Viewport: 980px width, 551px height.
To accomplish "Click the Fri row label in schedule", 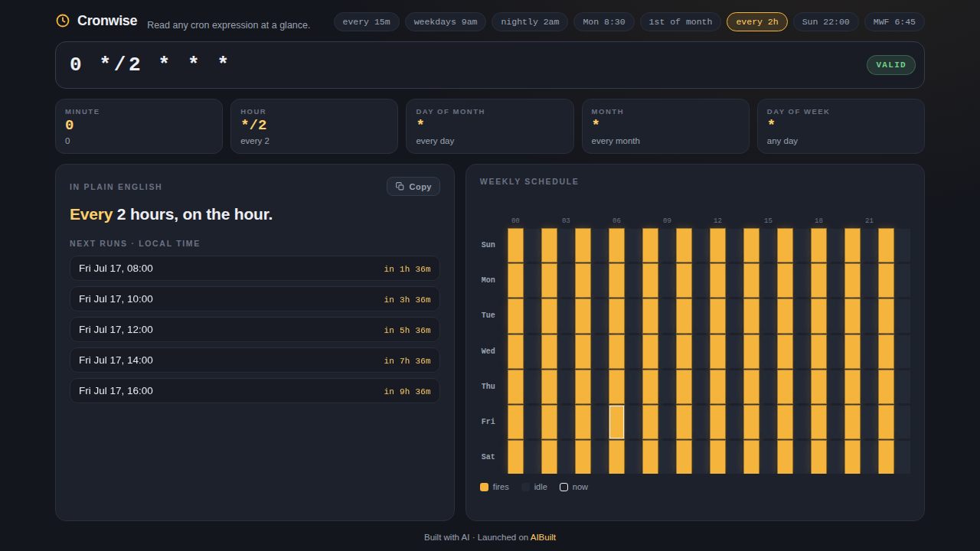I will click(488, 422).
